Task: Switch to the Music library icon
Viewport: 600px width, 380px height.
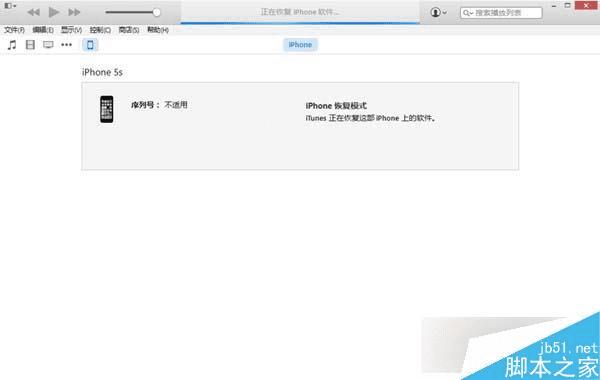Action: coord(12,45)
